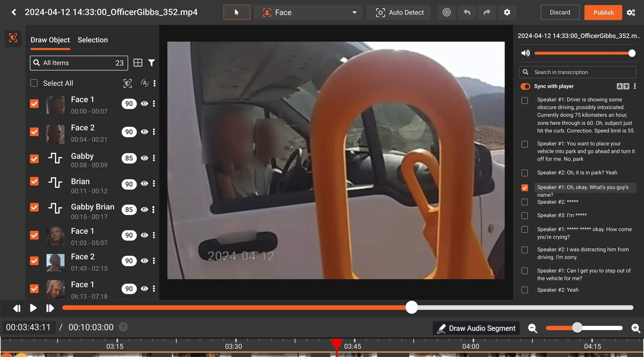
Task: Expand the Face object type dropdown
Action: click(354, 13)
